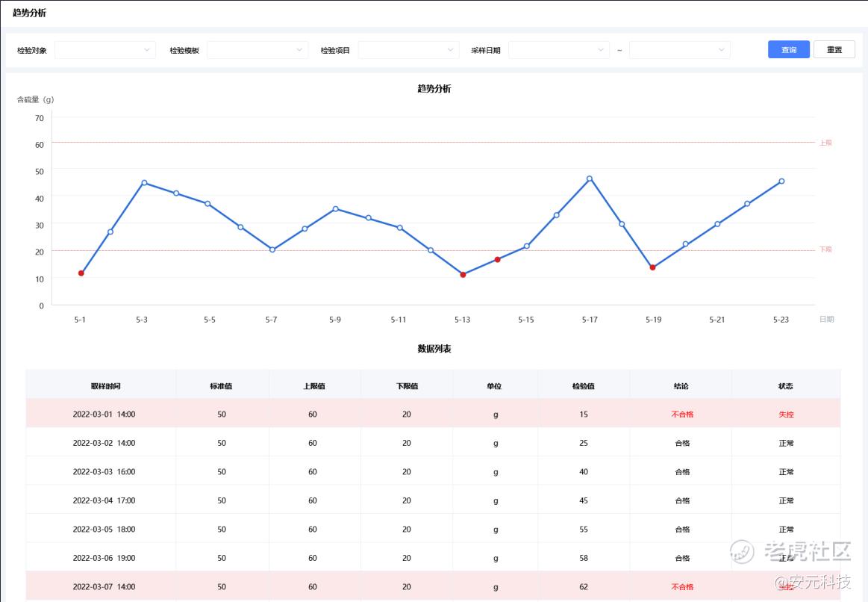
Task: Click the 检验值 cell showing 40
Action: pos(584,472)
